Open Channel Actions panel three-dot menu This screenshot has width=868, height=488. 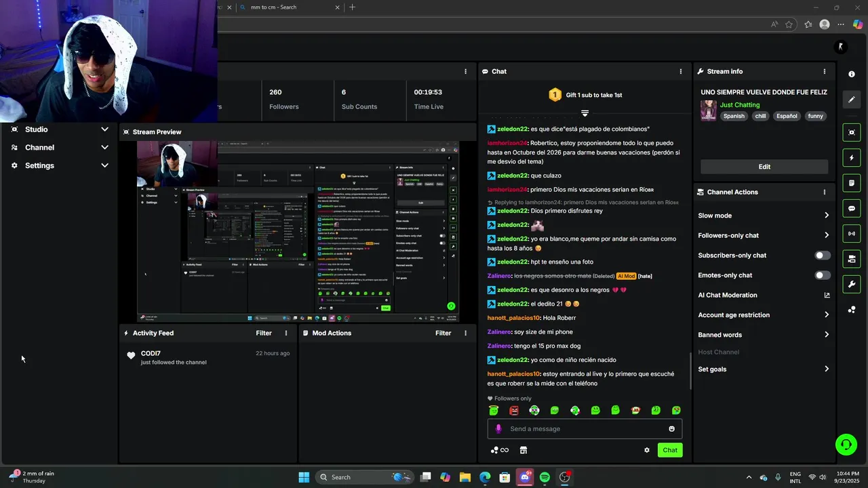(x=825, y=192)
